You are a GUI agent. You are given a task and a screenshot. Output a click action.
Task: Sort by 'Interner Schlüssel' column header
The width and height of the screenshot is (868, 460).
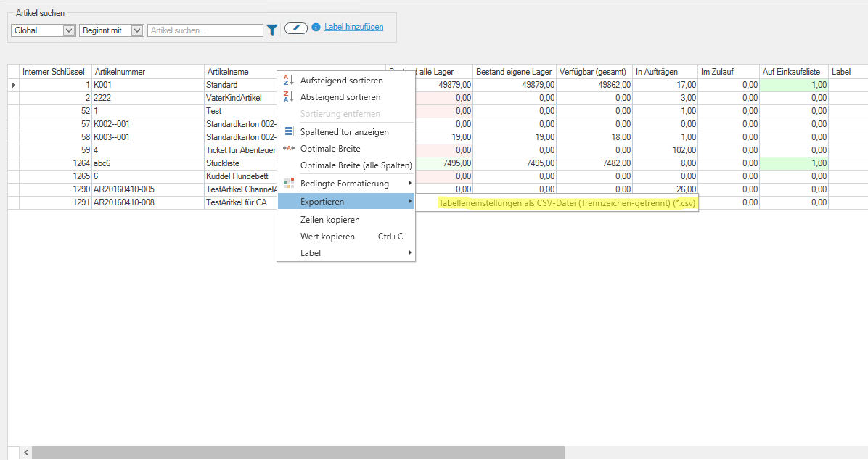point(55,71)
